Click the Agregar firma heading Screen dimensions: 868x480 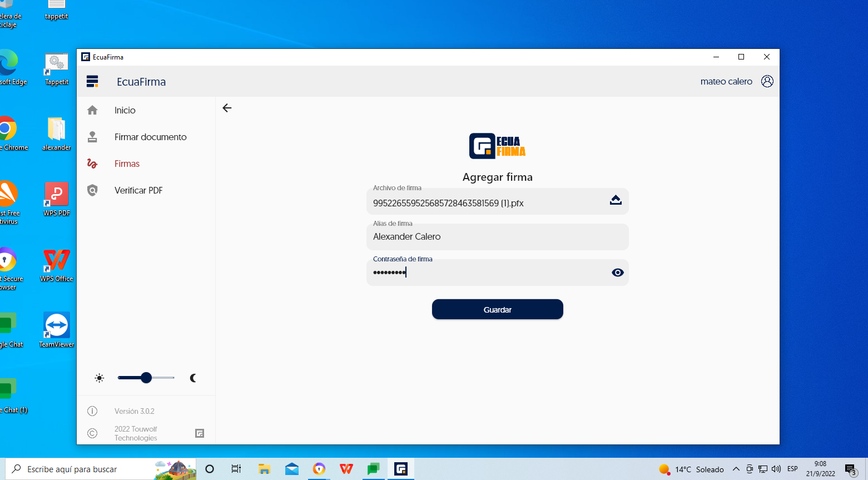(498, 177)
